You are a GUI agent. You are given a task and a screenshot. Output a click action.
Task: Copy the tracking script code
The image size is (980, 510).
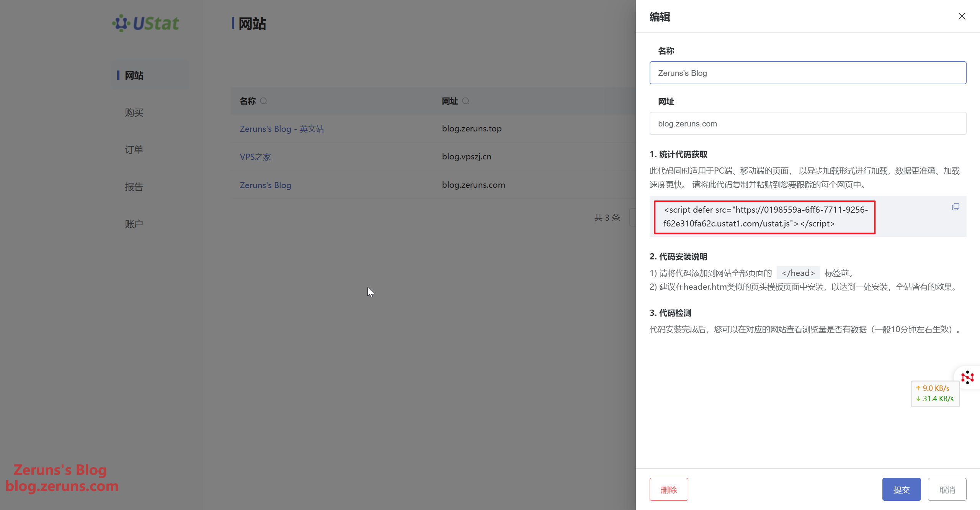point(955,207)
